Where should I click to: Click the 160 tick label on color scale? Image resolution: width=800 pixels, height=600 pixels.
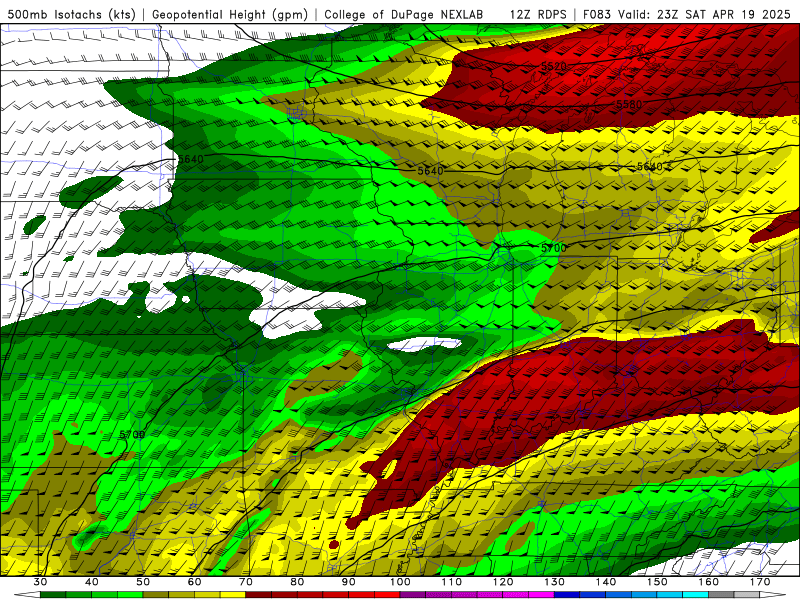(709, 582)
